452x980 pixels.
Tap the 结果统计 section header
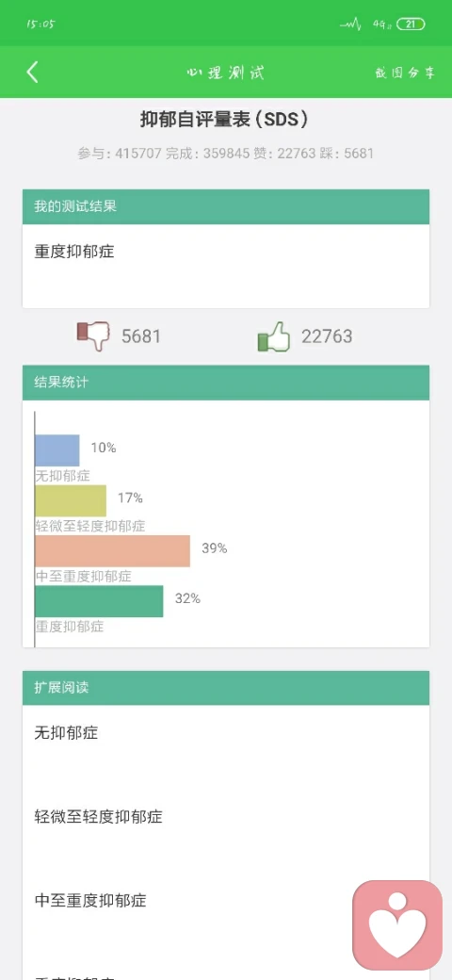tap(226, 383)
